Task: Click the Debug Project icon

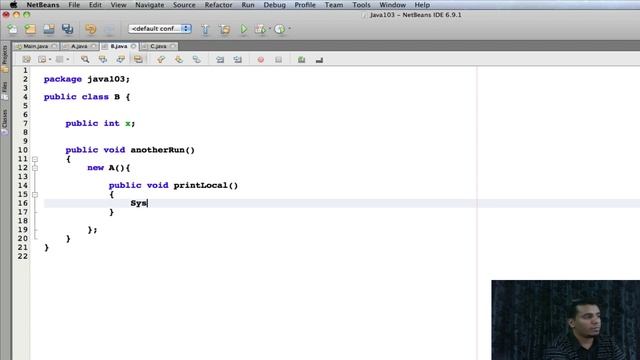Action: click(260, 29)
